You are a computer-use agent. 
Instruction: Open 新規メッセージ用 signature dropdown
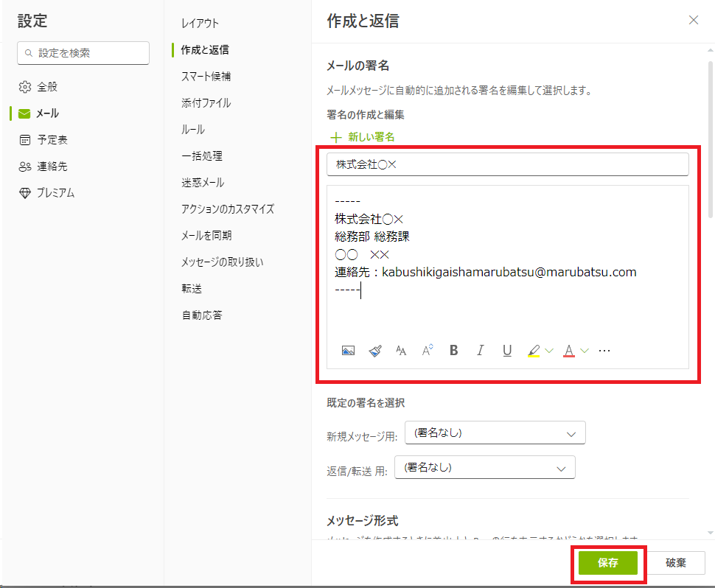tap(495, 433)
